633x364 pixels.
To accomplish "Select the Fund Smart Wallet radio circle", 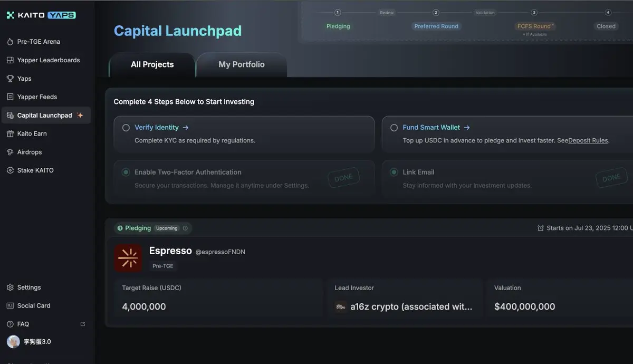I will (x=394, y=128).
